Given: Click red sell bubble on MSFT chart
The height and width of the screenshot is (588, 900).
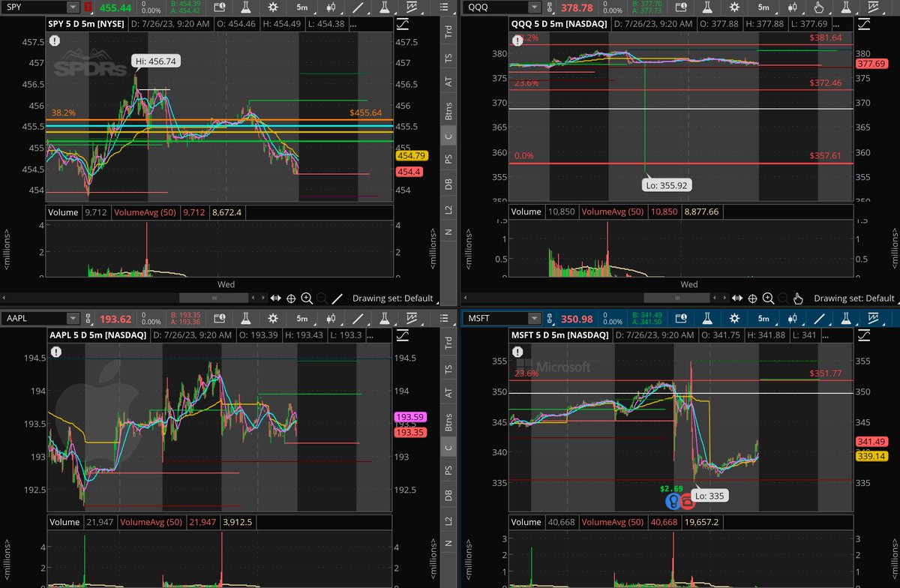Looking at the screenshot, I should pyautogui.click(x=687, y=500).
